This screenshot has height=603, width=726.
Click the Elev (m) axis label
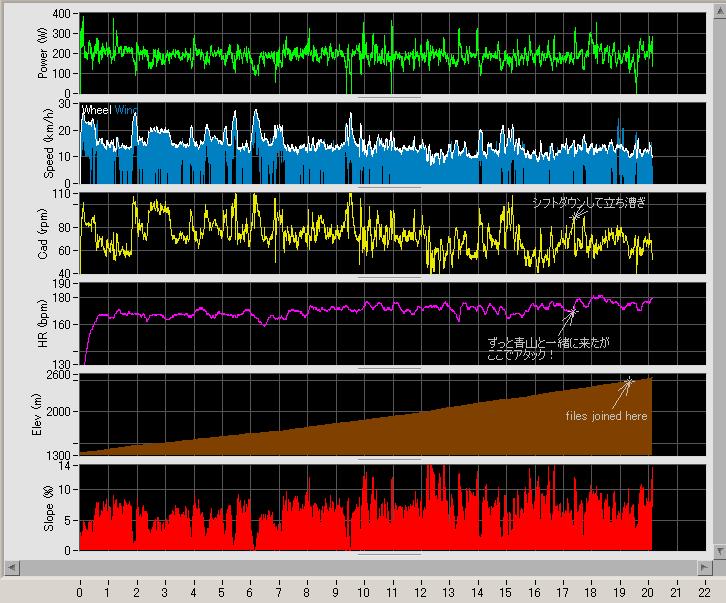pos(43,414)
